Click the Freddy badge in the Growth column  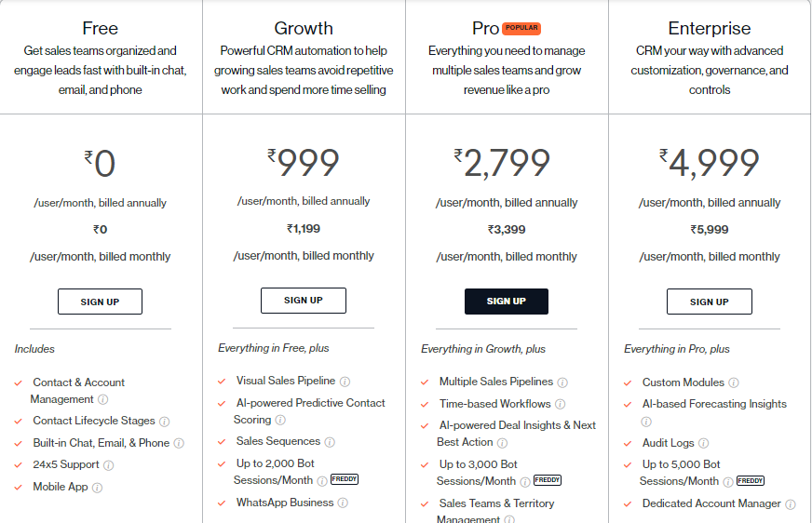[345, 479]
